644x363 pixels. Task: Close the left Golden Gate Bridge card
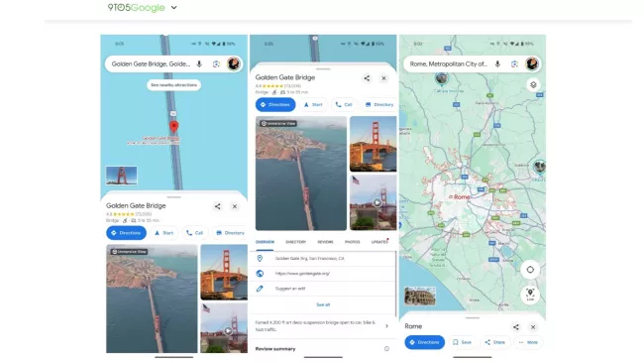tap(235, 206)
